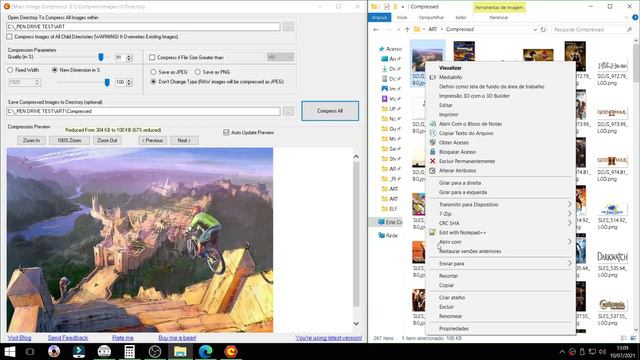Select the Fixed Width radio button

tap(10, 70)
